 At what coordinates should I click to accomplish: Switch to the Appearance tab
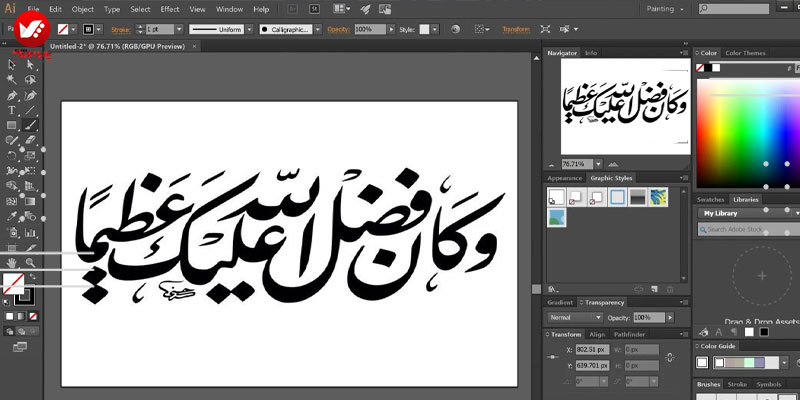(x=564, y=178)
